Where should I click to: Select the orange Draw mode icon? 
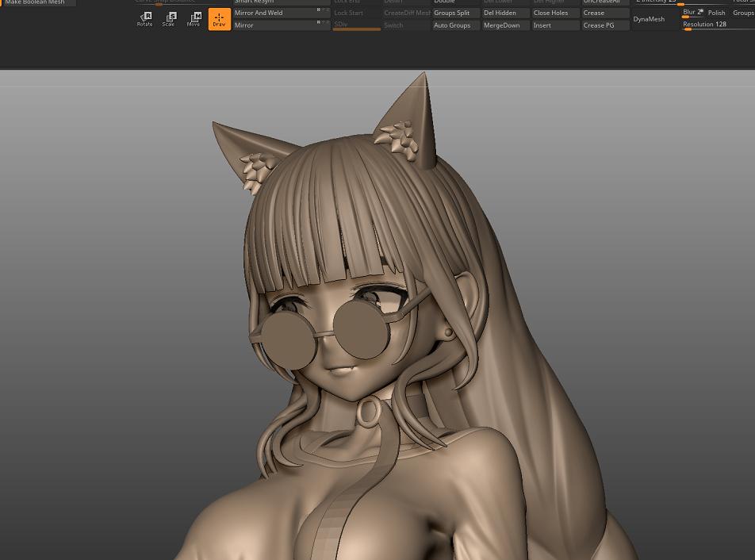[219, 19]
